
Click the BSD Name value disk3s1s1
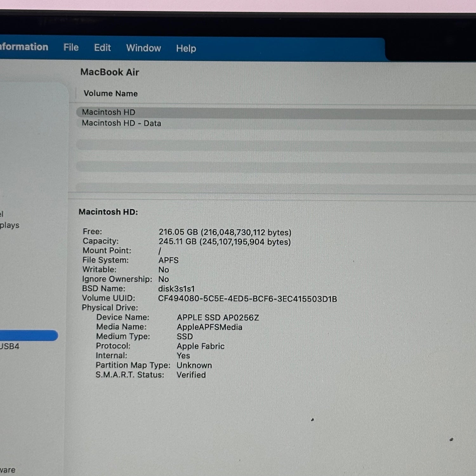click(x=176, y=289)
